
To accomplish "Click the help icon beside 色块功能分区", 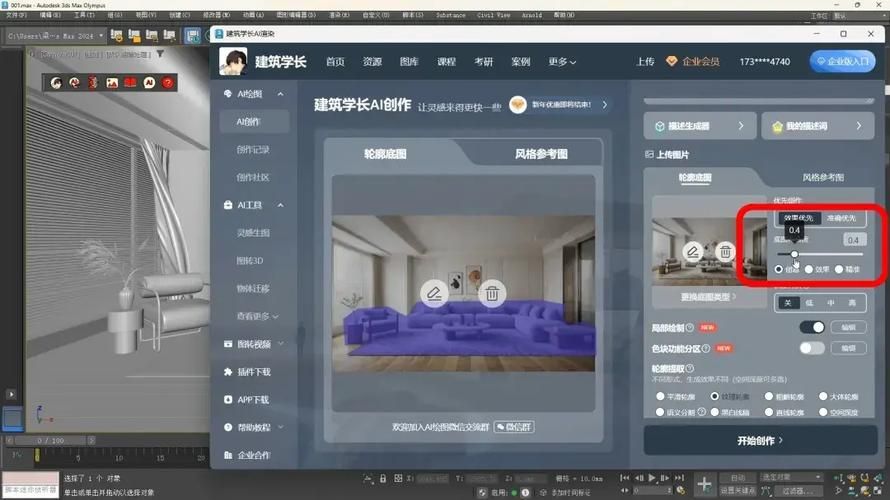I will pos(706,348).
